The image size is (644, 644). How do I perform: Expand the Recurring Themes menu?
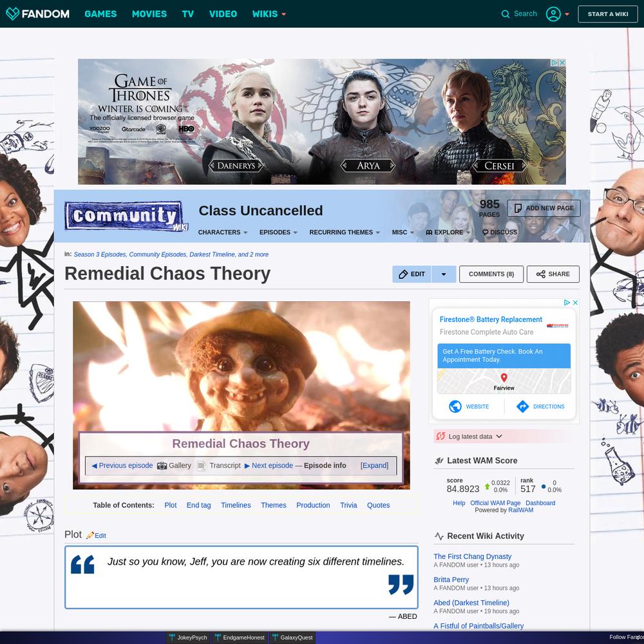[345, 232]
